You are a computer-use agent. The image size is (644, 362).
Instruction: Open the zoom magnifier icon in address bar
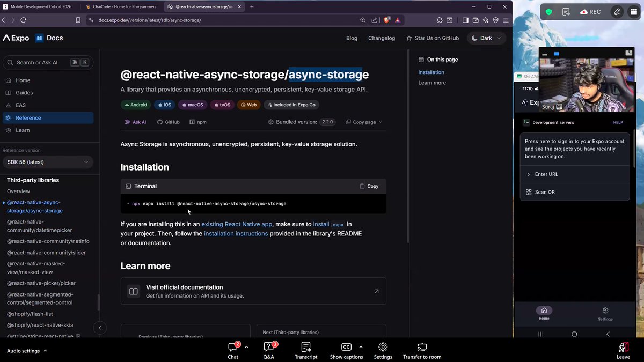(364, 20)
